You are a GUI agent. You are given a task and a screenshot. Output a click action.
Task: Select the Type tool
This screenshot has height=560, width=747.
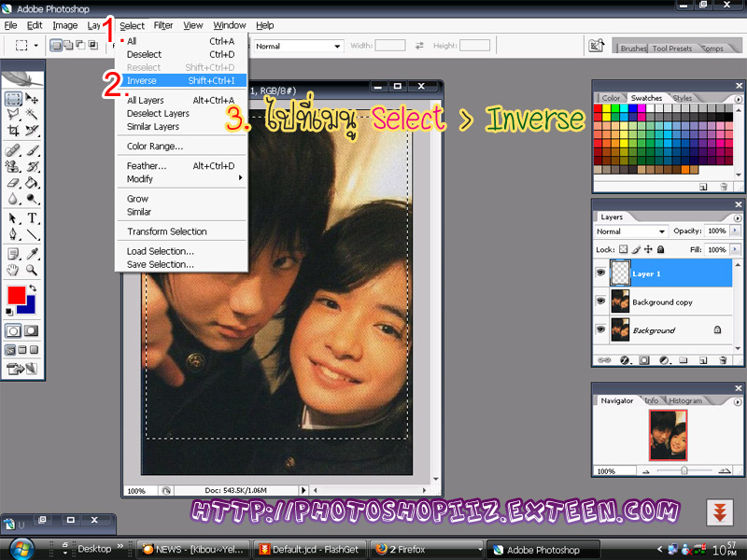33,218
